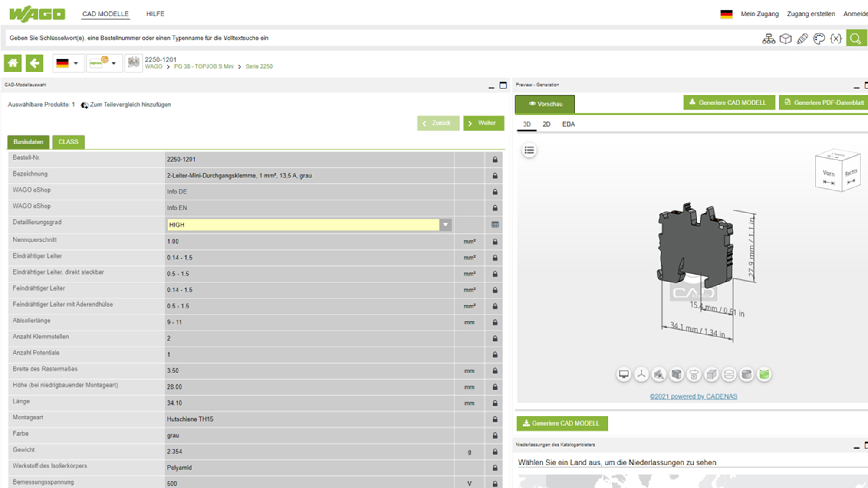
Task: Open the table icon in Detaillierungsgrad row
Action: tap(495, 225)
